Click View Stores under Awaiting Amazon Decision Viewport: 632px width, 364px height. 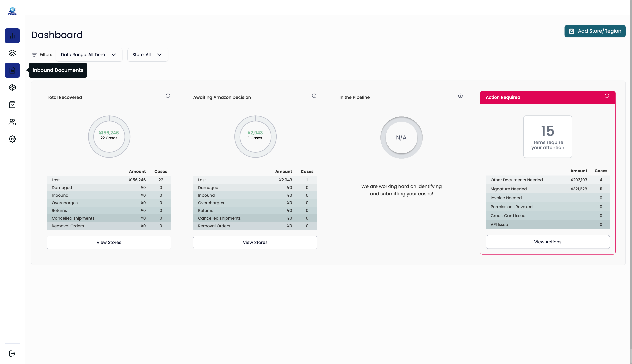click(255, 243)
